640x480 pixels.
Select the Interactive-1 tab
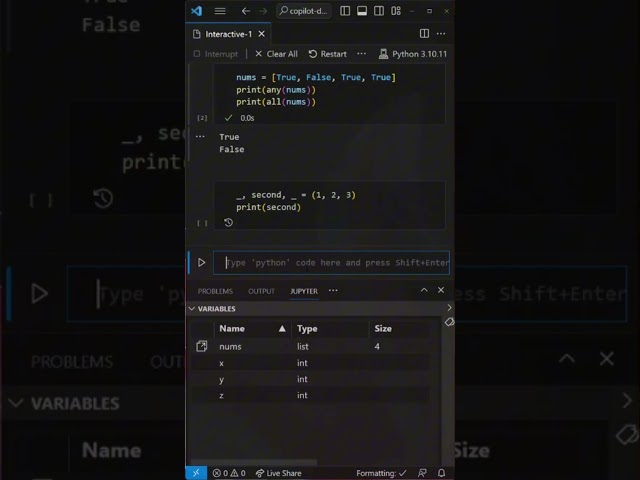[229, 34]
